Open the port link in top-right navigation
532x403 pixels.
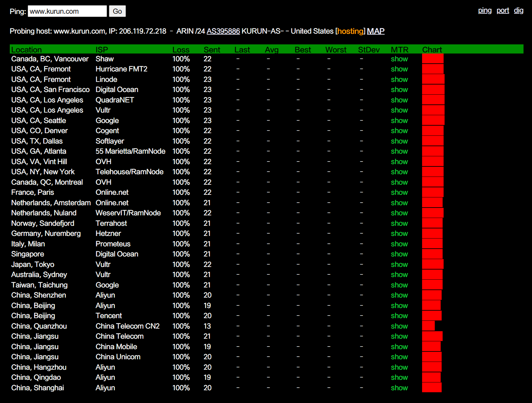coord(503,10)
